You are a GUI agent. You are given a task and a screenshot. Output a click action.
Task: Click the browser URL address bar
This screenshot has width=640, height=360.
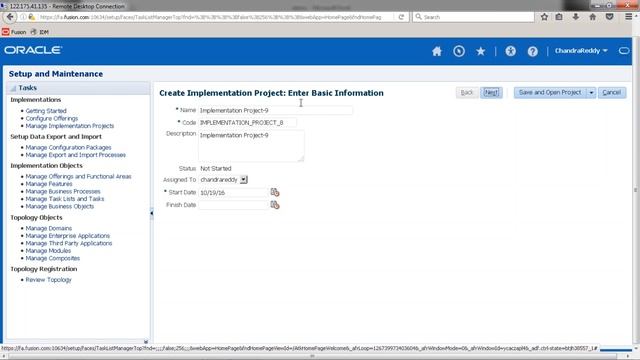[x=210, y=17]
